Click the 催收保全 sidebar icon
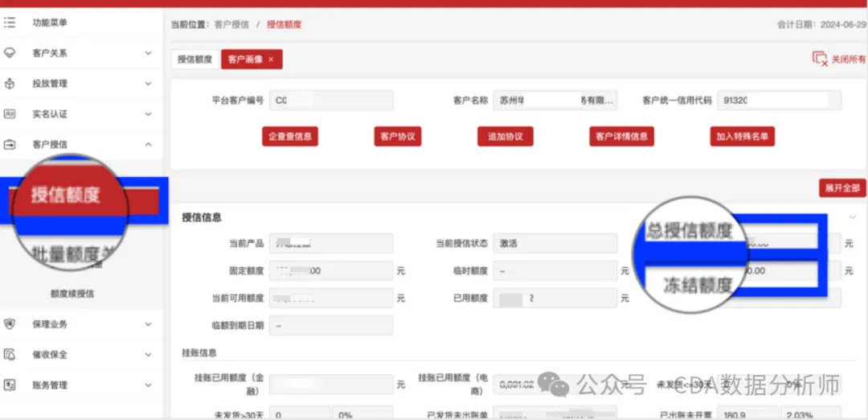868x420 pixels. click(x=10, y=355)
